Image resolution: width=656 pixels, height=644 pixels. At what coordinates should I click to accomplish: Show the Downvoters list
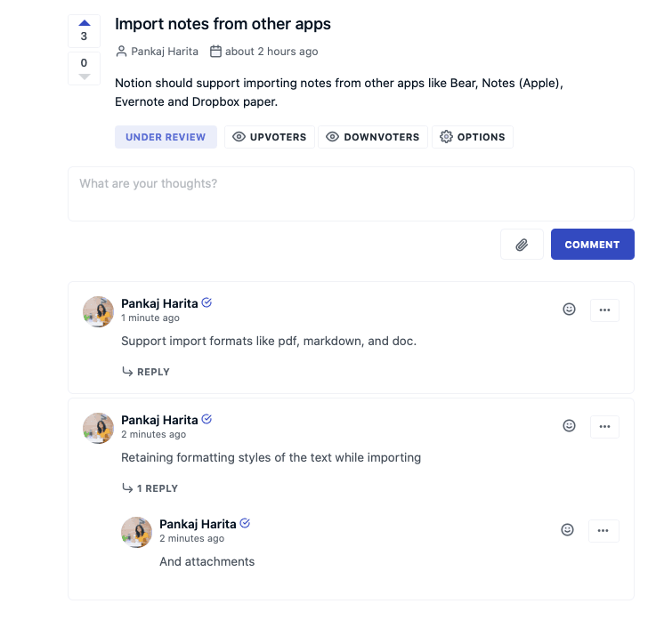tap(373, 137)
